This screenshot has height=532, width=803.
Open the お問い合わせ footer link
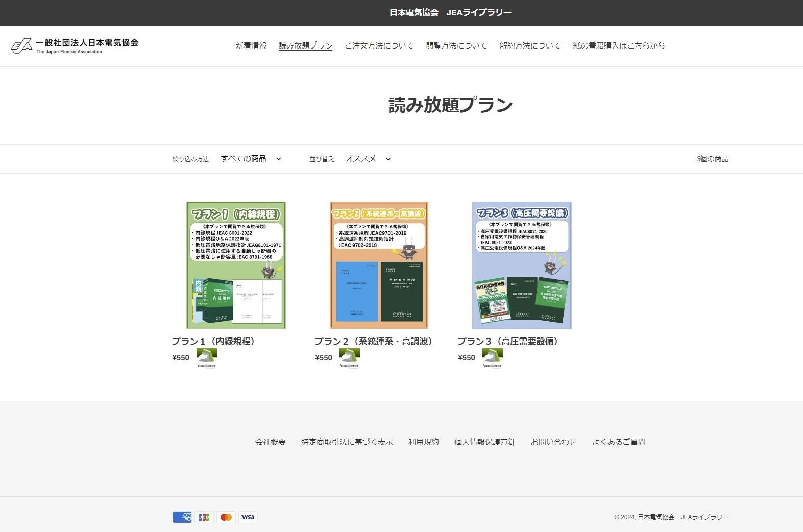[554, 442]
